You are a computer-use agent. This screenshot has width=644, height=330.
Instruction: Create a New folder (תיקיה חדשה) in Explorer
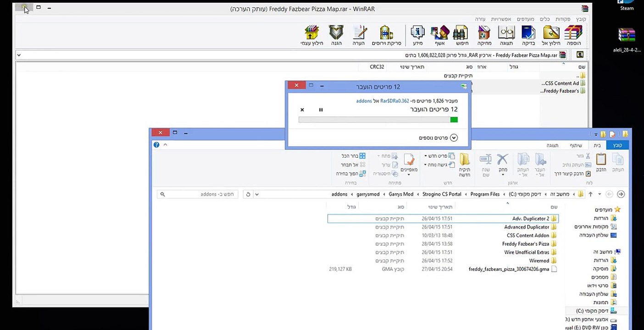click(465, 165)
